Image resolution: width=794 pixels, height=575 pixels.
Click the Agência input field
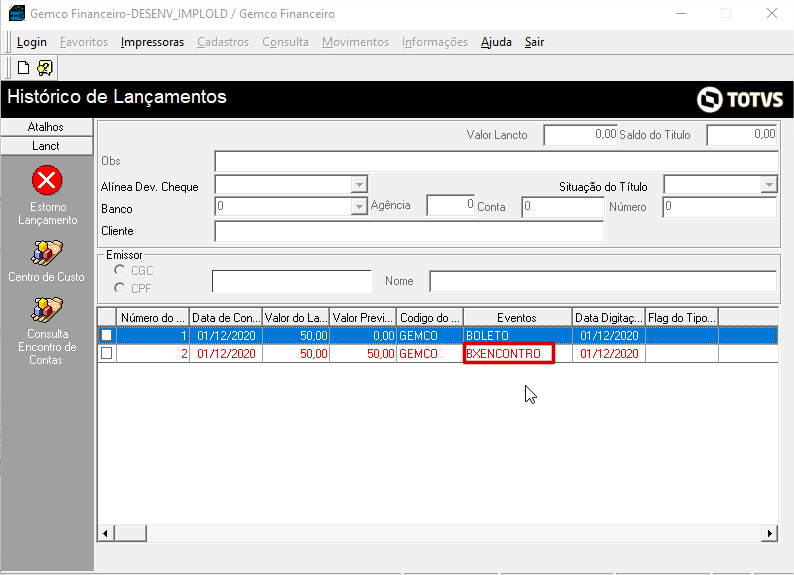[451, 206]
